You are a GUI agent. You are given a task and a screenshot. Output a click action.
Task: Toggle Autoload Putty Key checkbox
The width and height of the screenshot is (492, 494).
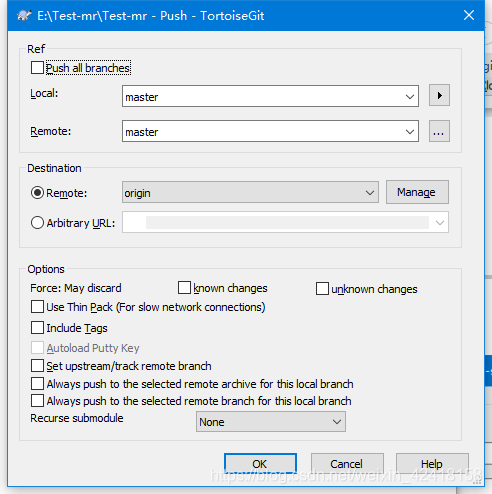pyautogui.click(x=37, y=348)
